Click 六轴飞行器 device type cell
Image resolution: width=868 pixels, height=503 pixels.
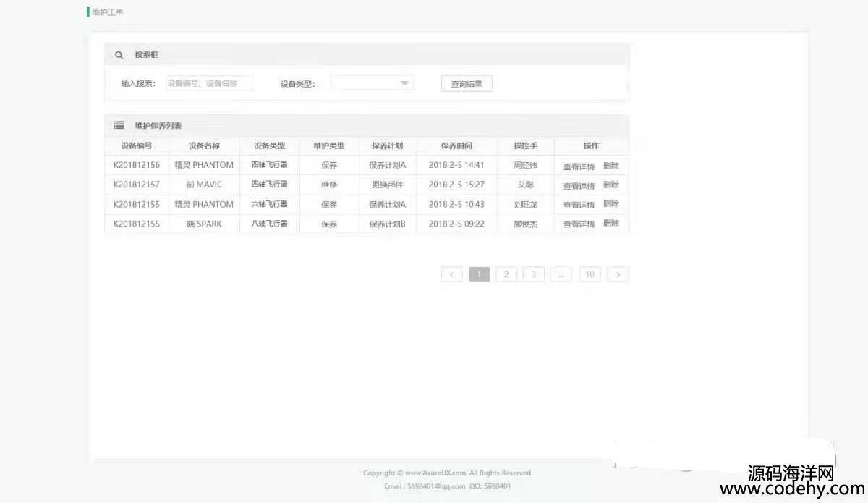(269, 204)
